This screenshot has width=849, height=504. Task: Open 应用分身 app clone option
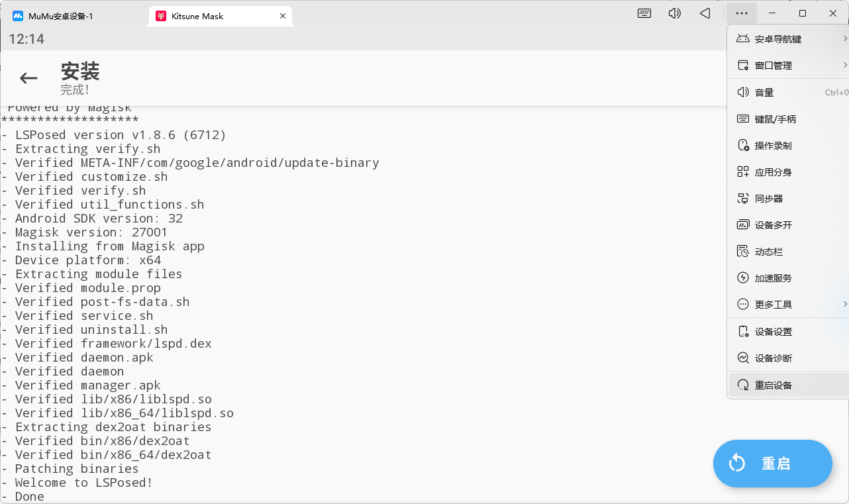click(773, 172)
